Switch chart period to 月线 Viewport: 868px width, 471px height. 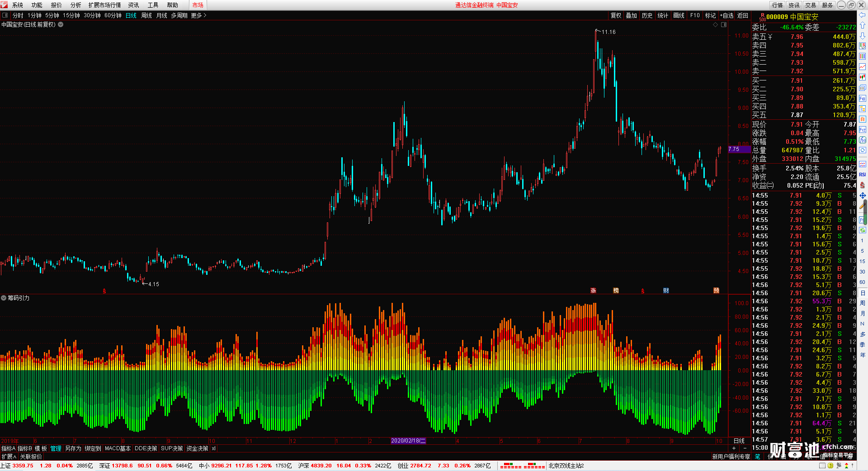(x=162, y=15)
